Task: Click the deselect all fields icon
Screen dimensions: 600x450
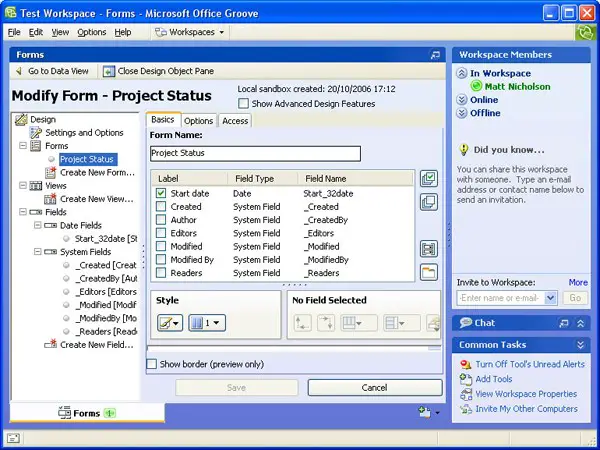Action: (429, 202)
